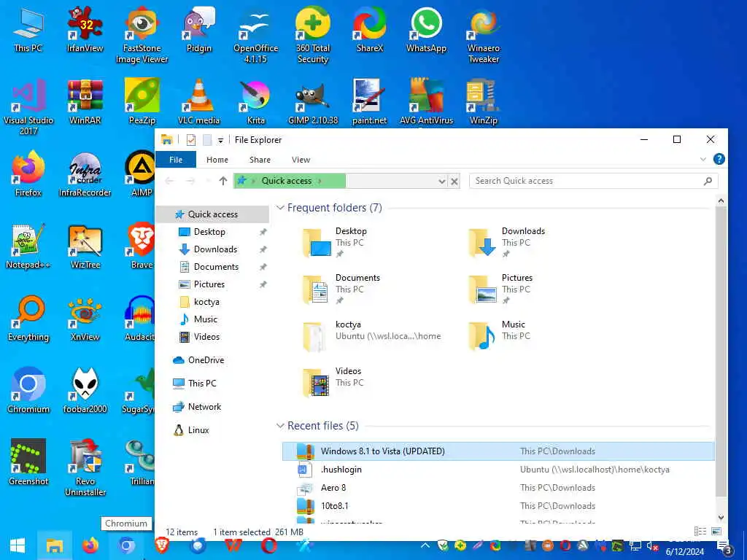Click New folder quick access toolbar icon

pos(206,140)
